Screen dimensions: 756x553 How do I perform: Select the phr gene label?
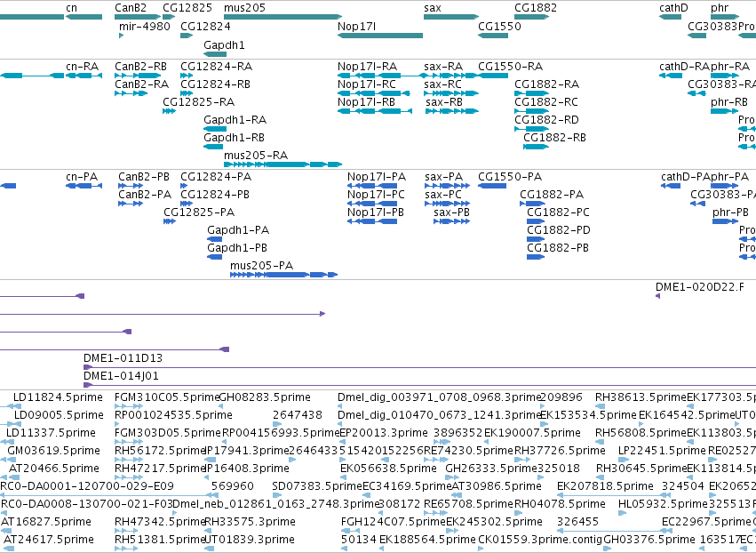pyautogui.click(x=720, y=8)
